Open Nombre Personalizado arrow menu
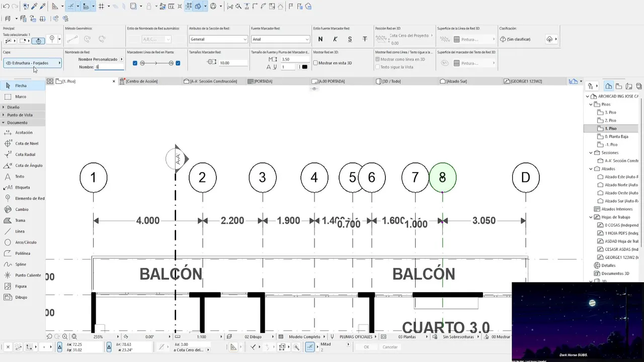The image size is (644, 362). [121, 59]
